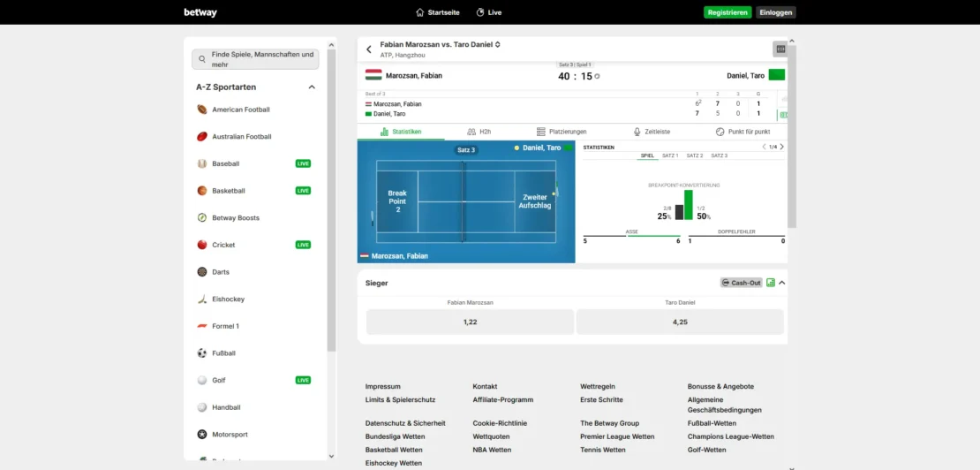Click the tennis court live visualization
Viewport: 980px width, 470px height.
point(466,201)
